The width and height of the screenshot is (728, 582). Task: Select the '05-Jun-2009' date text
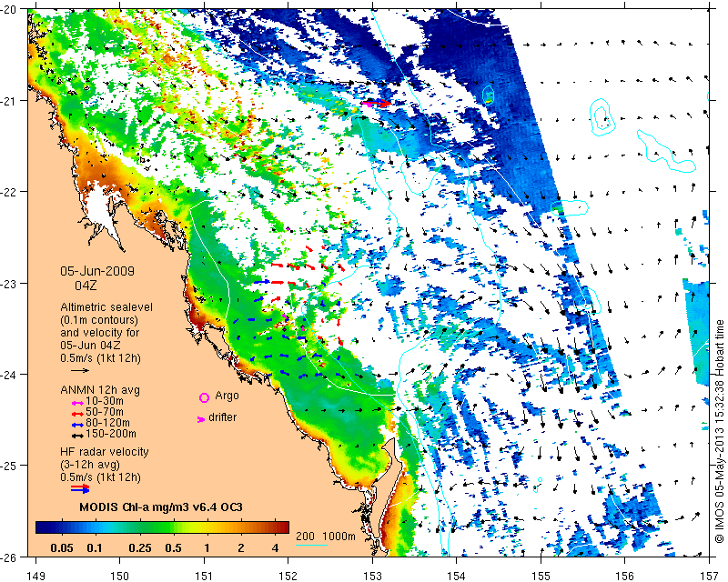point(97,271)
